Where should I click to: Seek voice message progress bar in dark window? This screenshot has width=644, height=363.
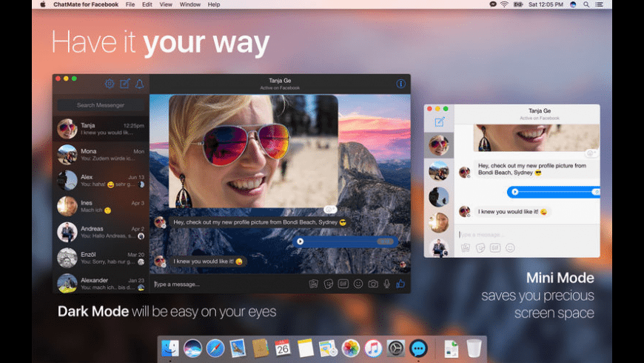pos(346,242)
